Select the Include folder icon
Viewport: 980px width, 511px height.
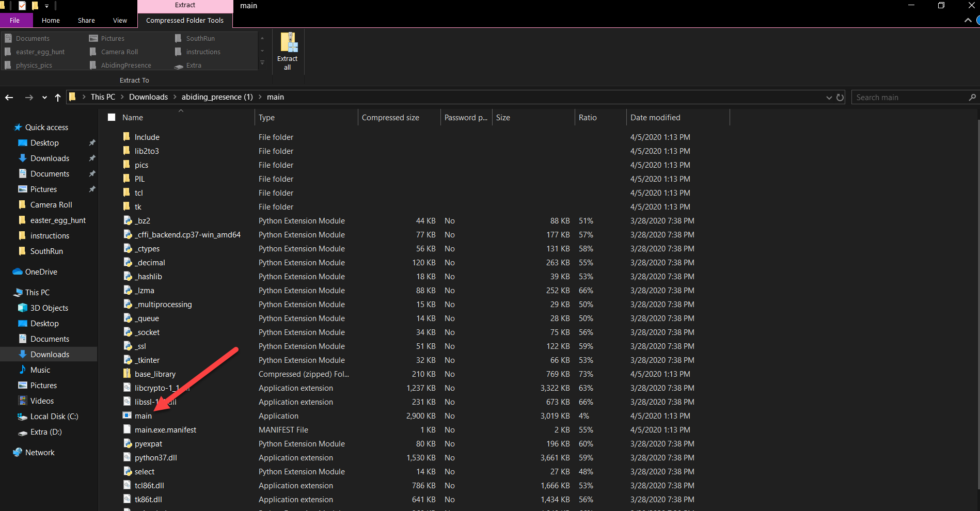point(127,137)
